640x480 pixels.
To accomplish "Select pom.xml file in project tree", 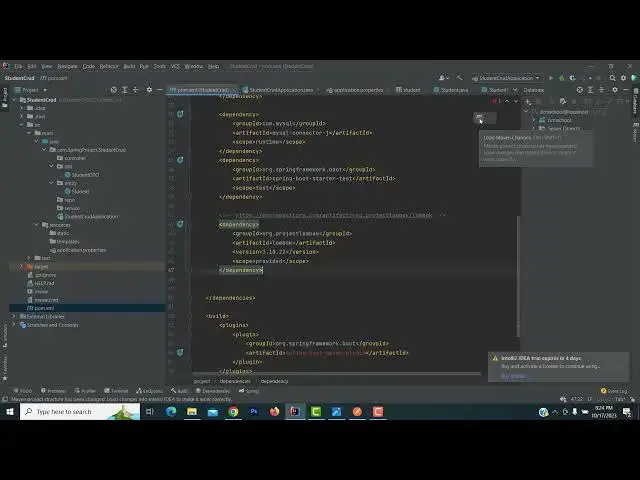I will 44,308.
